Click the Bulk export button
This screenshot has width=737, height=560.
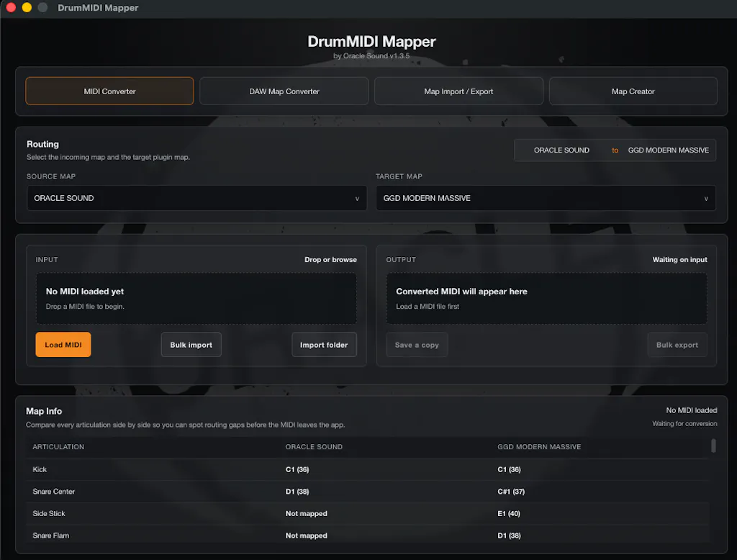point(677,345)
